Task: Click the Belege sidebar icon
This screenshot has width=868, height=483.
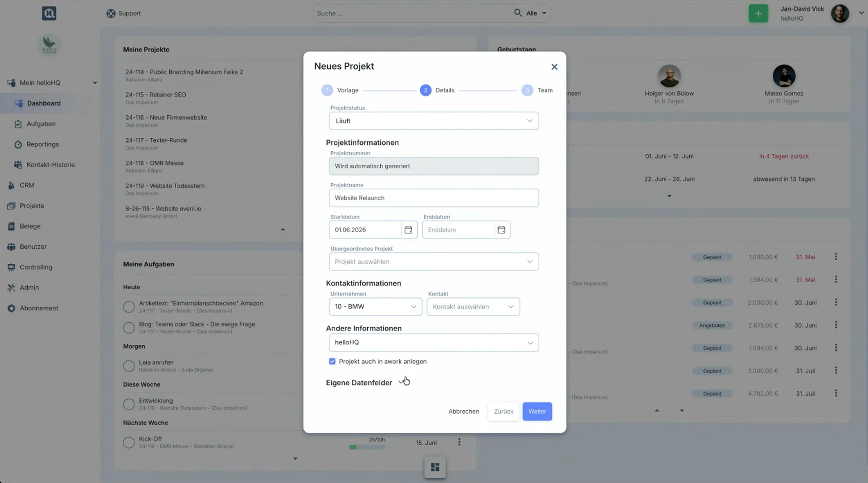Action: [11, 226]
